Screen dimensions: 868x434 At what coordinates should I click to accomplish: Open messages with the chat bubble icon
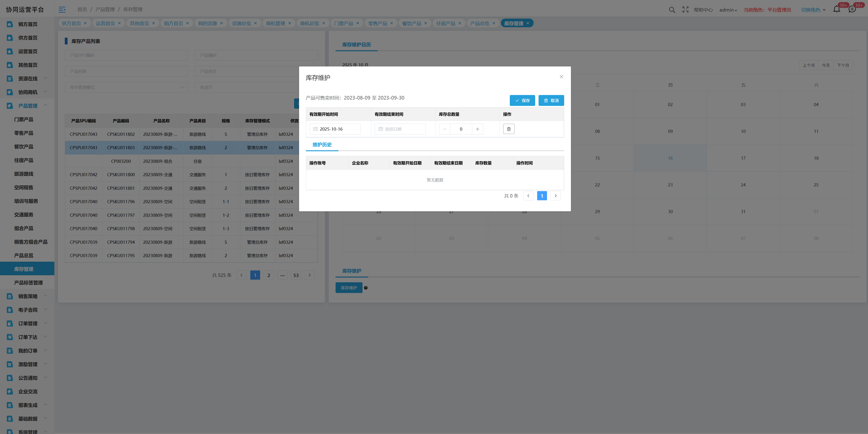[852, 10]
